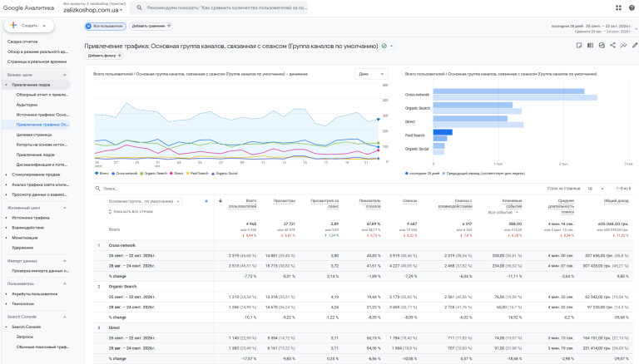Collapse the Жизненный цикл section
The height and width of the screenshot is (364, 639).
point(64,208)
